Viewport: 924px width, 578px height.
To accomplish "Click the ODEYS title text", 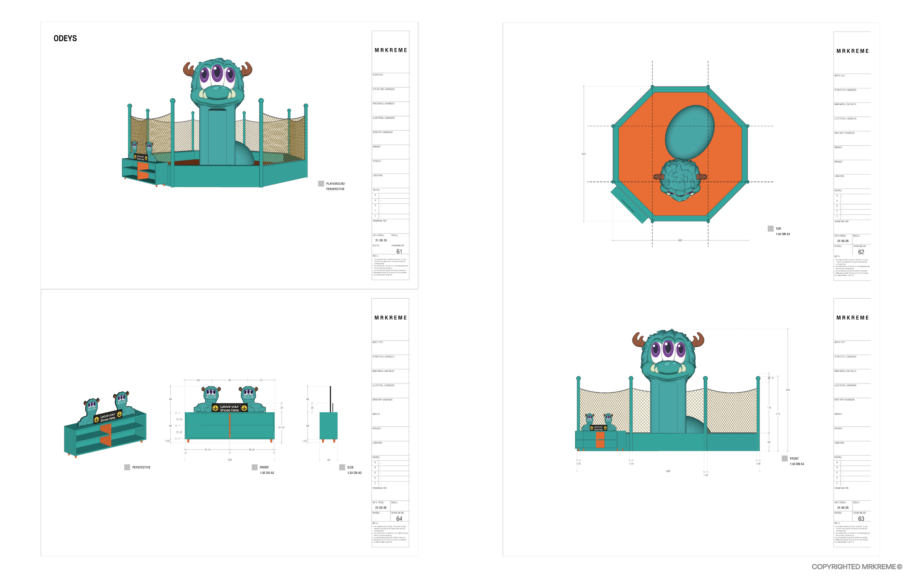I will pyautogui.click(x=65, y=38).
